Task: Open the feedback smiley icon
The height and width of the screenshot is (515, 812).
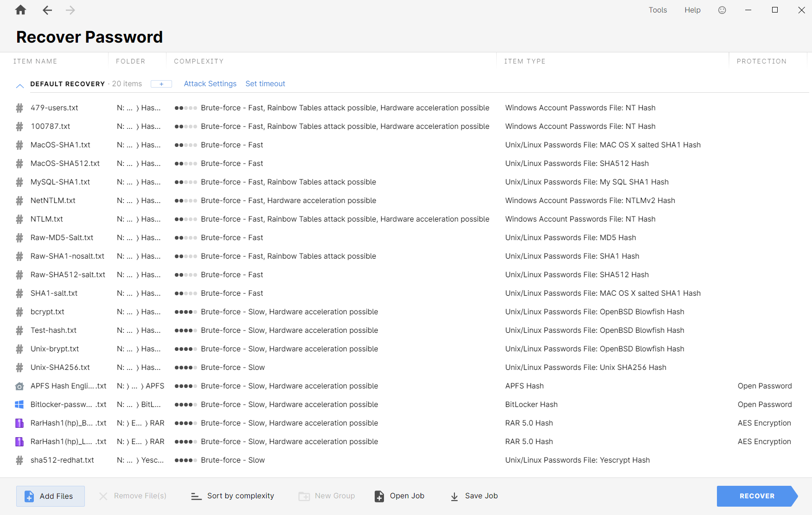Action: click(722, 10)
